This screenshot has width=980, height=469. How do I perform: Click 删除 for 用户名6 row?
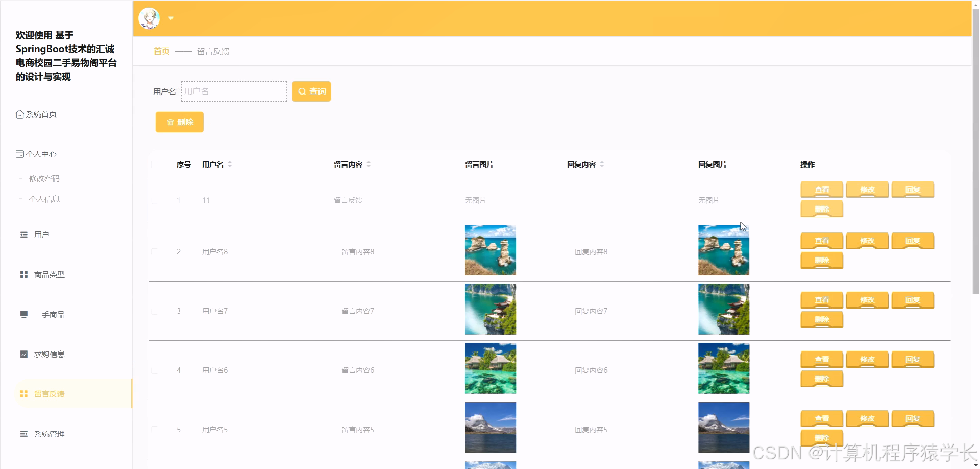822,379
